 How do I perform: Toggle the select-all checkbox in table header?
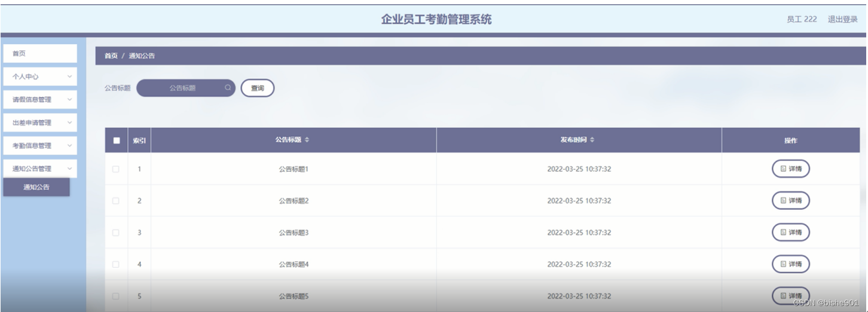[x=116, y=140]
